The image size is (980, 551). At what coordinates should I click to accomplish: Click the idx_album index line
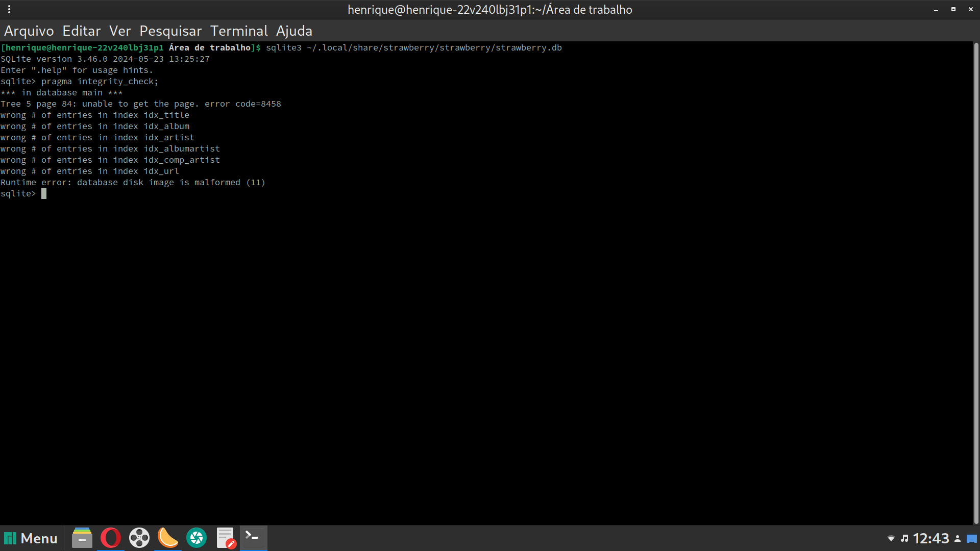[x=95, y=127]
